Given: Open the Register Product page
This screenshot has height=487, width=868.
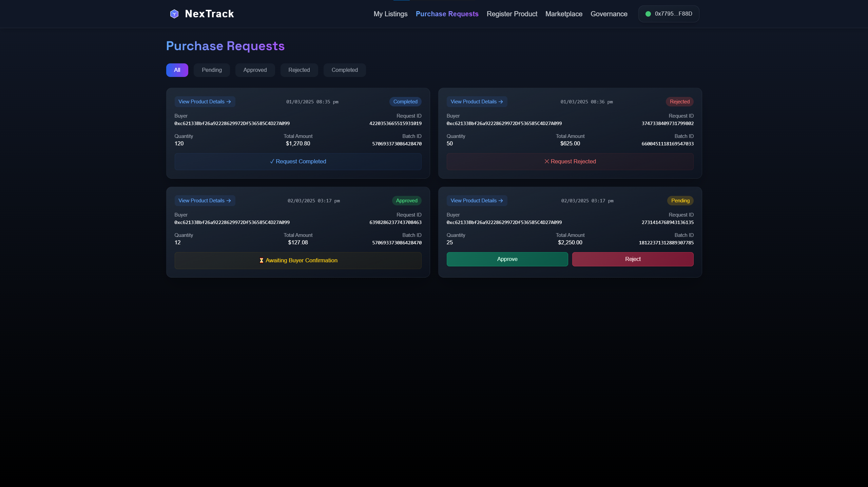Looking at the screenshot, I should 512,14.
